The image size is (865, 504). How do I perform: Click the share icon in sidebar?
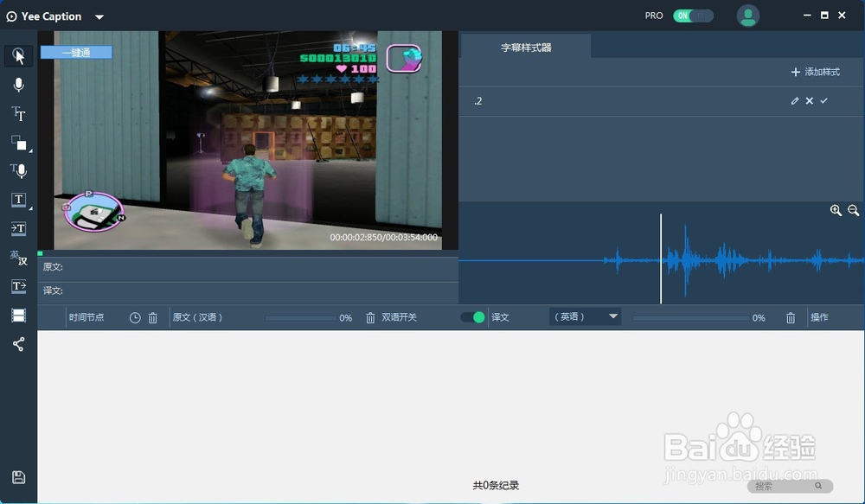point(19,345)
